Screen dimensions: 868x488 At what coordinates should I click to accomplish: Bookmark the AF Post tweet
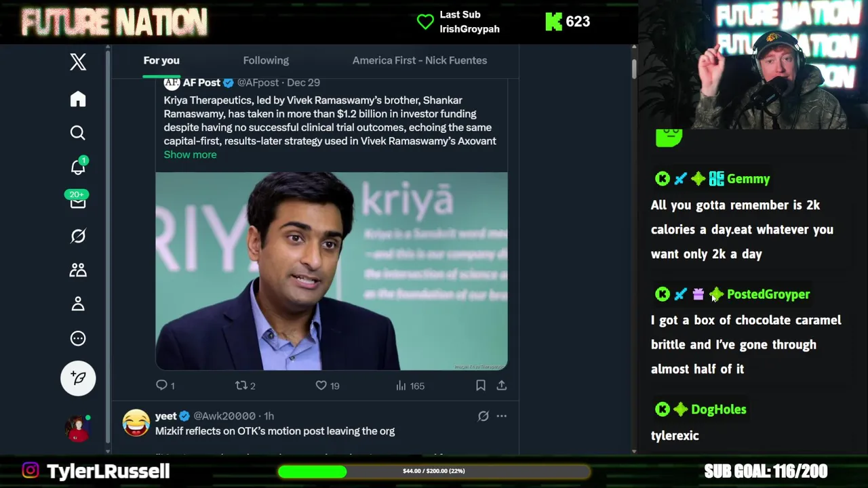point(480,386)
